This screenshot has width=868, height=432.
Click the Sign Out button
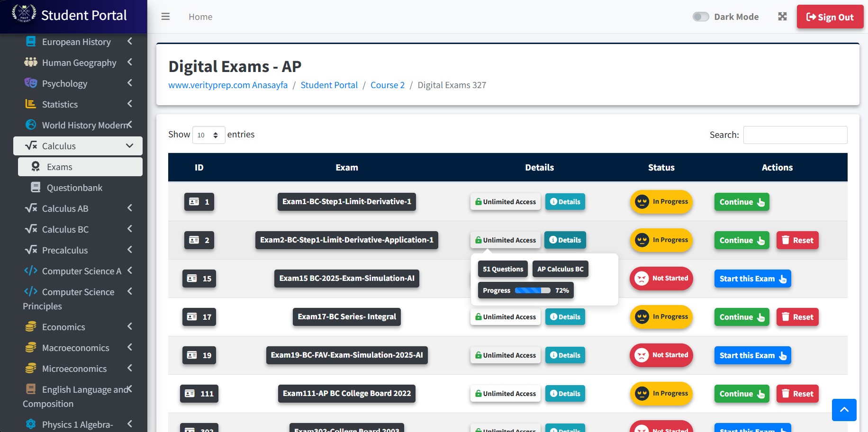[x=830, y=17]
